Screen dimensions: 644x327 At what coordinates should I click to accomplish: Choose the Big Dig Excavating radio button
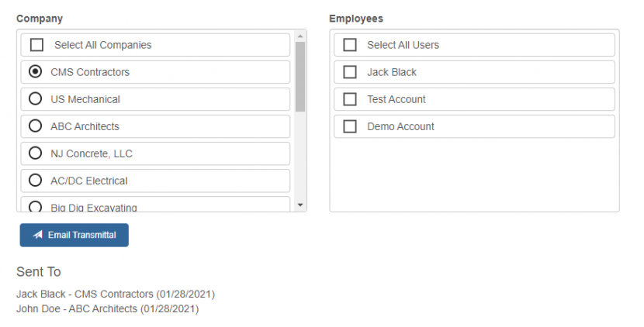pyautogui.click(x=35, y=207)
